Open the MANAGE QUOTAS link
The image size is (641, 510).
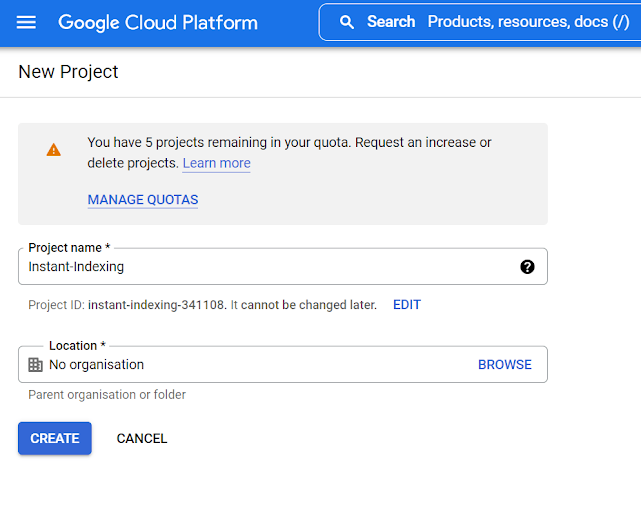(143, 200)
